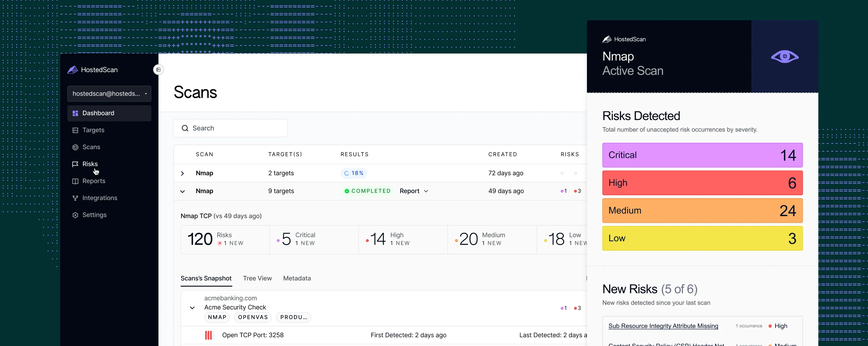This screenshot has width=868, height=346.
Task: Click the "Open TCP Port: 3258" entry
Action: point(253,335)
